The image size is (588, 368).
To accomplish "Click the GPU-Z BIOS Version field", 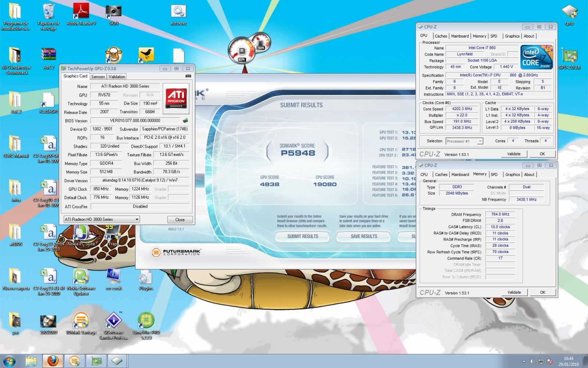I will (135, 120).
